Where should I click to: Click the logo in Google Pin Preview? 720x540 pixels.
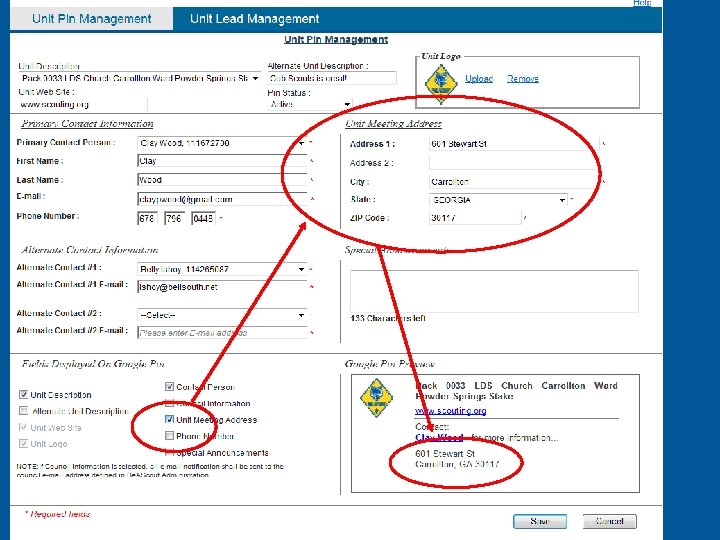377,398
